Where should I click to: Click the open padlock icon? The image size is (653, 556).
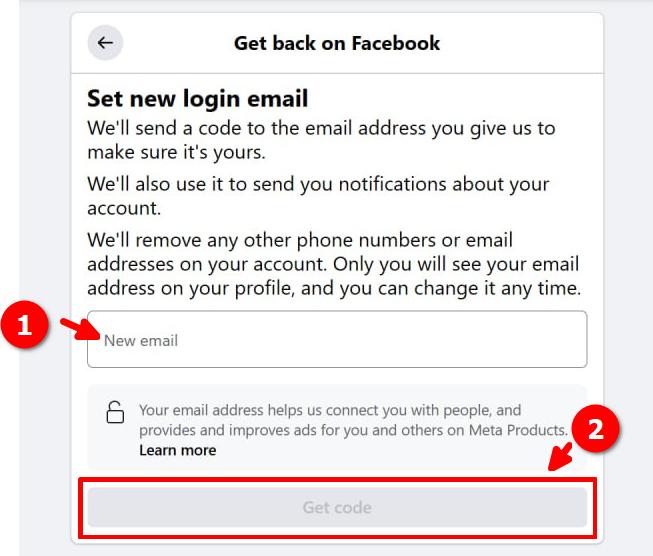pyautogui.click(x=115, y=412)
